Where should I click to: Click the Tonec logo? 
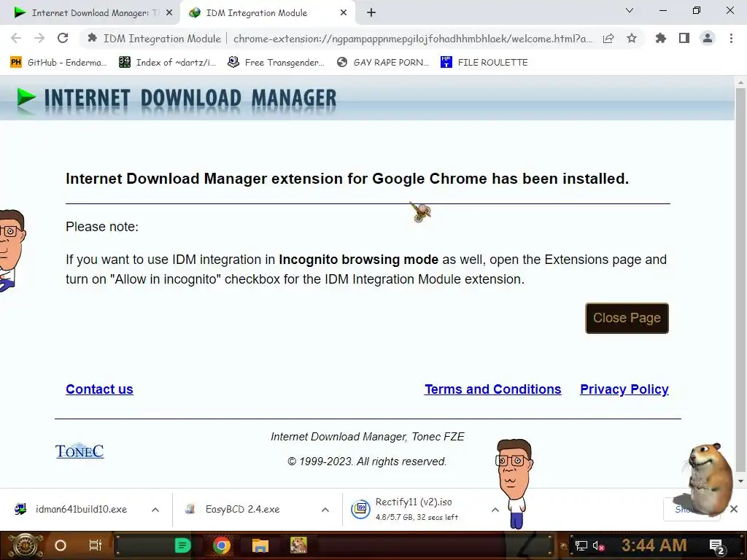pyautogui.click(x=80, y=451)
